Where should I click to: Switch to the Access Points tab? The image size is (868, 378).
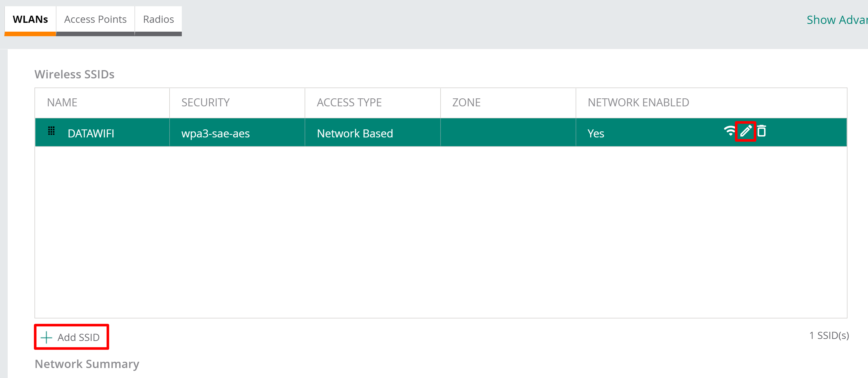coord(95,20)
